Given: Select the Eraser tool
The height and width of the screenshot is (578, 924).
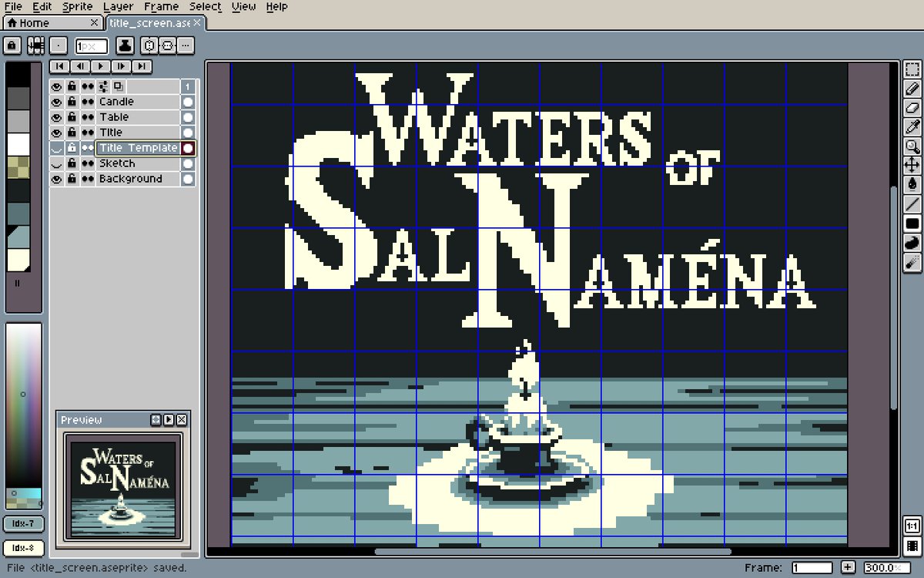Looking at the screenshot, I should coord(912,108).
